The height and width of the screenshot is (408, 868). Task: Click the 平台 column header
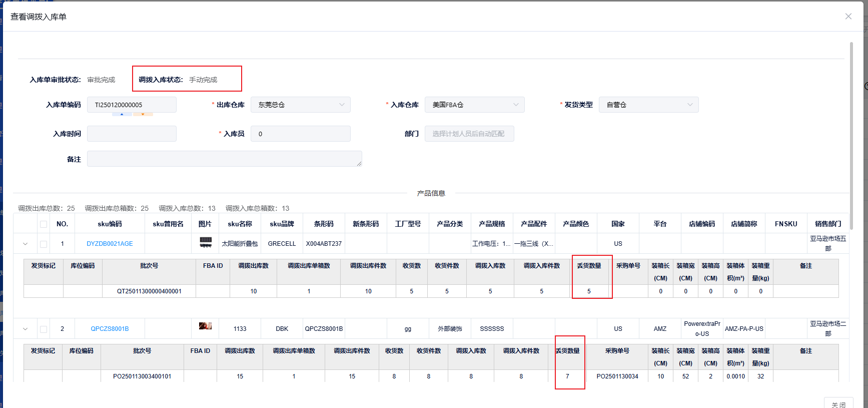[660, 224]
